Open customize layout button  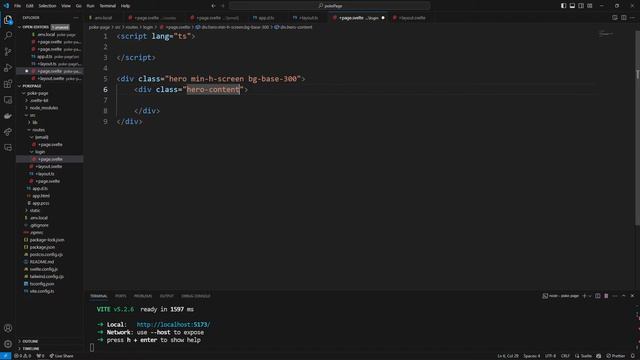tap(590, 6)
